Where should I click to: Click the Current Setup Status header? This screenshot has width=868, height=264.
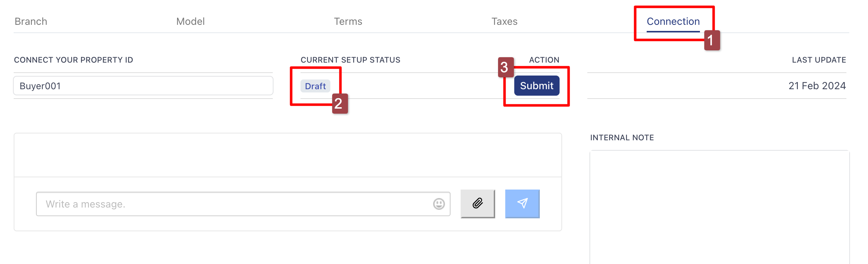351,60
